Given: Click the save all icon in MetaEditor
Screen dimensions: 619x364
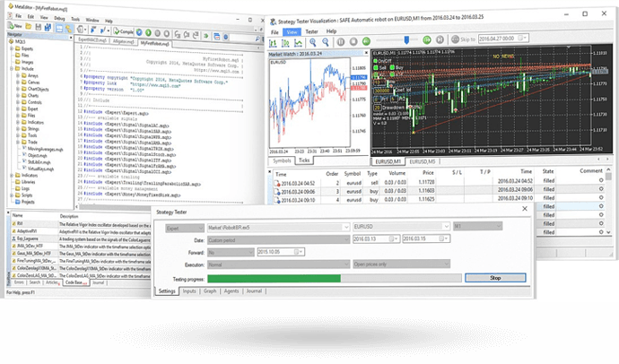Looking at the screenshot, I should (48, 27).
